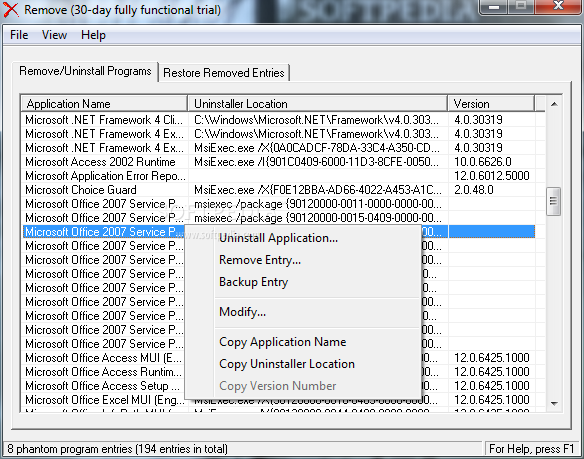
Task: Switch to Remove/Uninstall Programs tab
Action: pos(85,71)
